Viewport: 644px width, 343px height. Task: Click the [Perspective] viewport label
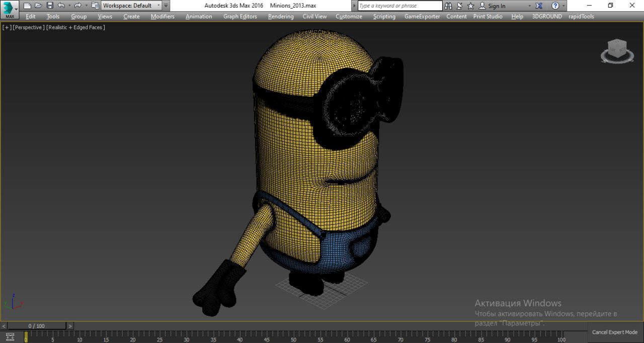29,27
